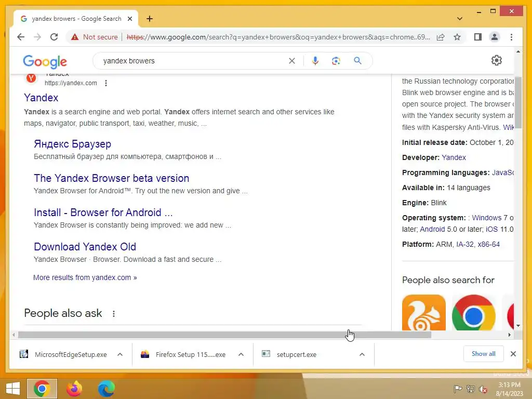The image size is (532, 399).
Task: Open the Windows Start button
Action: [12, 389]
